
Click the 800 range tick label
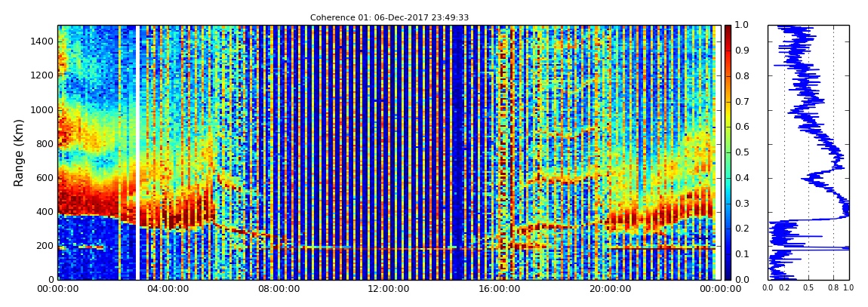46,144
